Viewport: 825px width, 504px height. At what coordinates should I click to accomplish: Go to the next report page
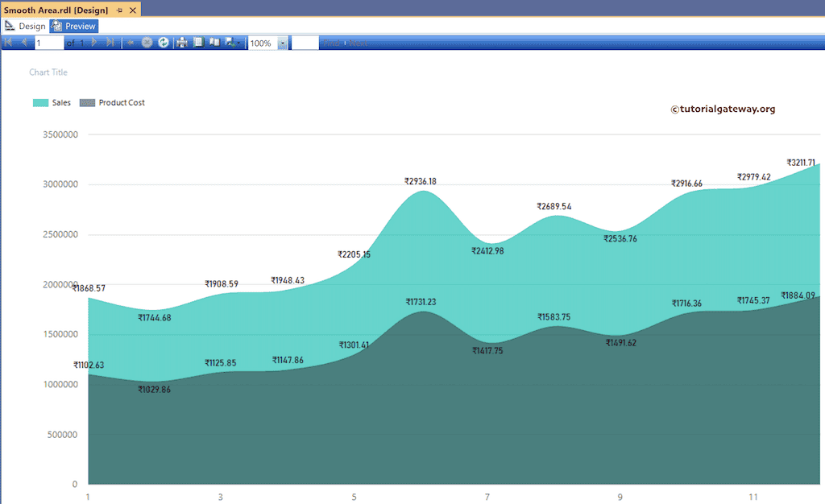[93, 43]
